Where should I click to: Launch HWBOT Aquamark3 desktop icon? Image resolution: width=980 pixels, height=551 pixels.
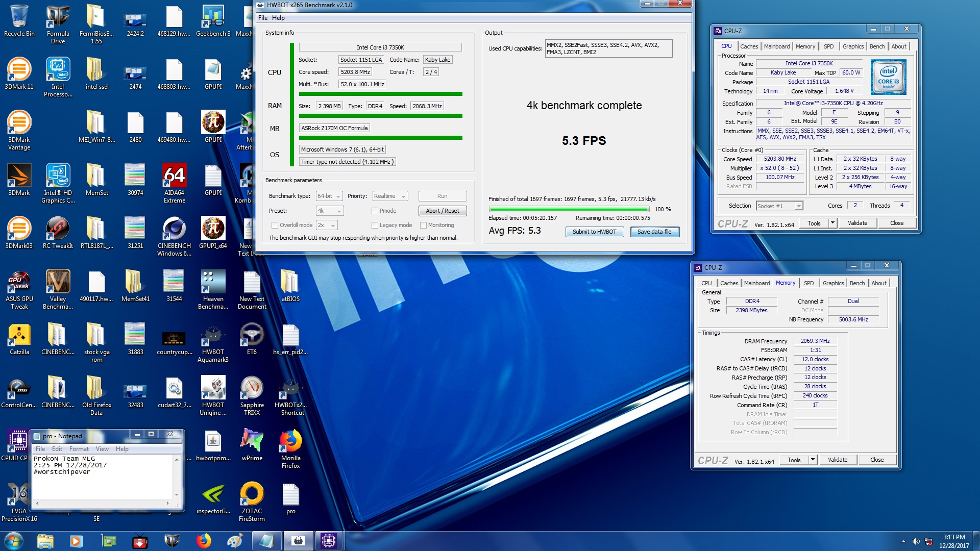(x=213, y=343)
